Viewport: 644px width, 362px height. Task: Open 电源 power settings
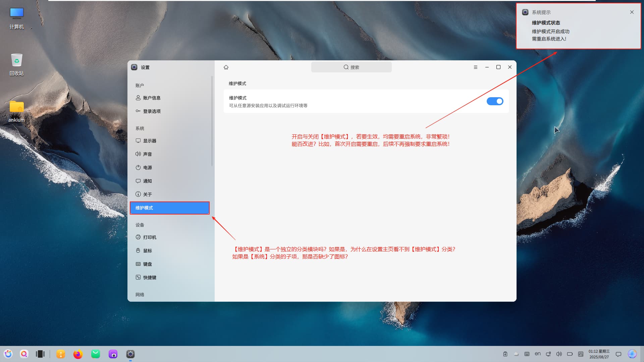[x=147, y=168]
